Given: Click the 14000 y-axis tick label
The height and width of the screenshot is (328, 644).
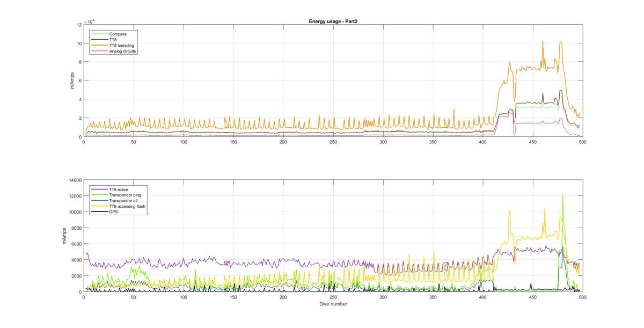Looking at the screenshot, I should tap(74, 180).
